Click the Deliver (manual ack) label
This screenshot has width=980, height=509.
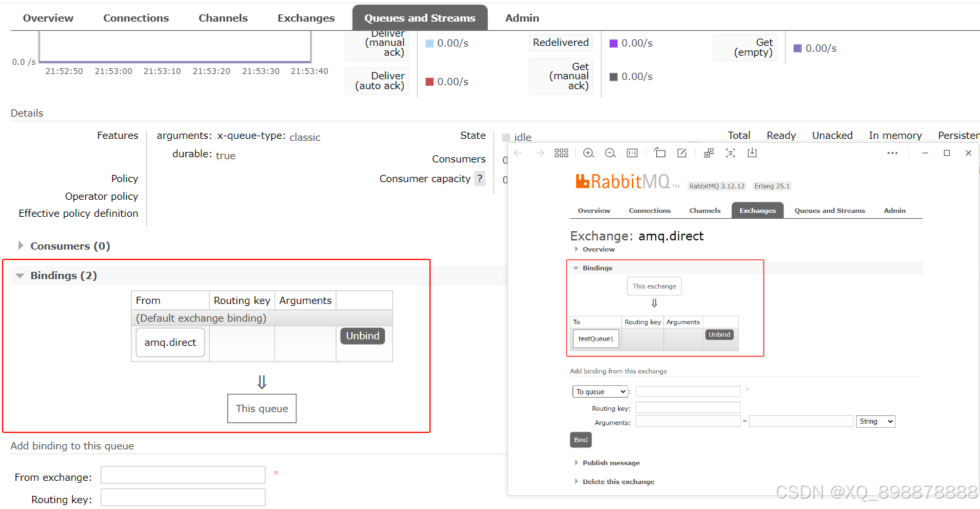pyautogui.click(x=378, y=43)
